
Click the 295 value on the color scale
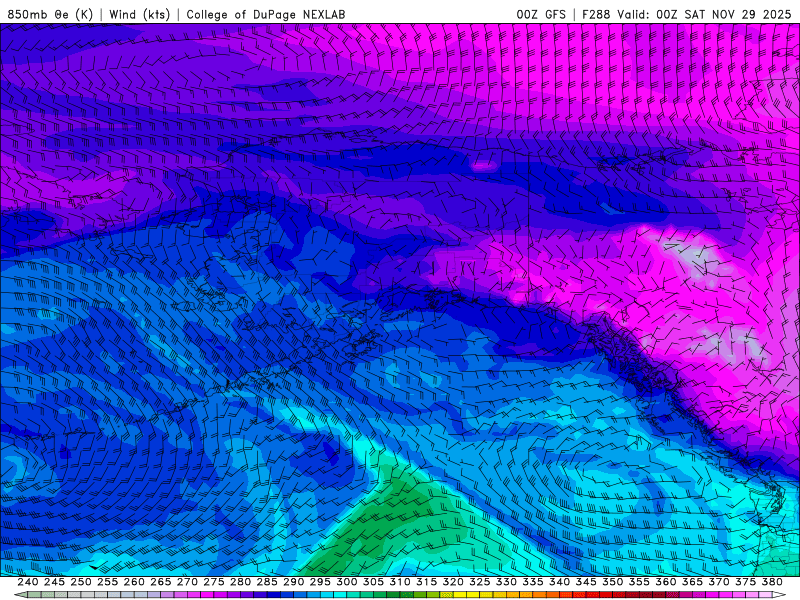(320, 582)
